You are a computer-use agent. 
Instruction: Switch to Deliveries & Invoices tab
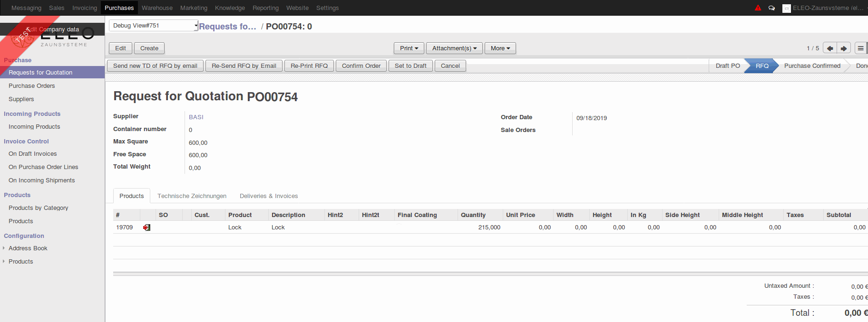pyautogui.click(x=269, y=196)
